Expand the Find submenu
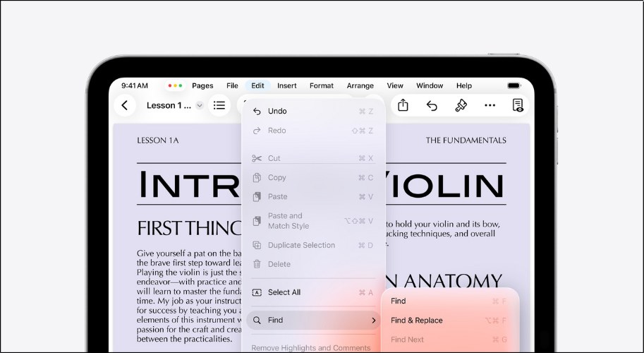The width and height of the screenshot is (644, 353). [x=313, y=320]
